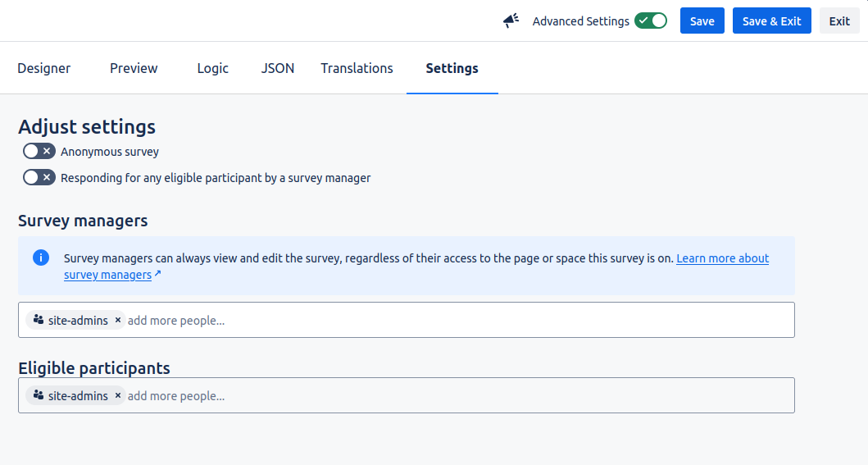Go to the Logic tab
Screen dimensions: 868x465
[213, 68]
